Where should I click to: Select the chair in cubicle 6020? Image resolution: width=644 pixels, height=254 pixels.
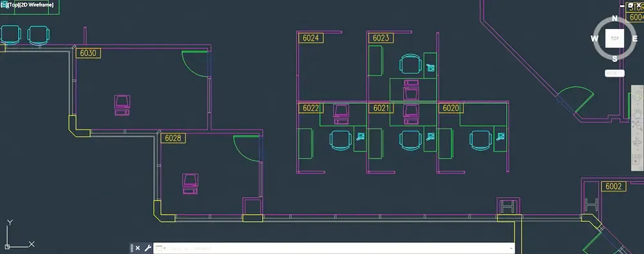click(x=481, y=140)
